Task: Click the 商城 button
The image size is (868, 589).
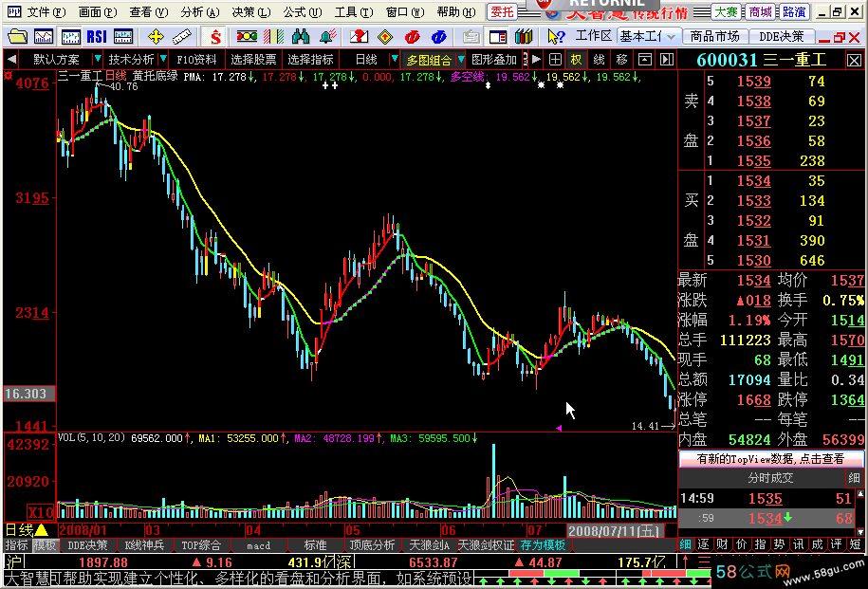Action: [760, 11]
